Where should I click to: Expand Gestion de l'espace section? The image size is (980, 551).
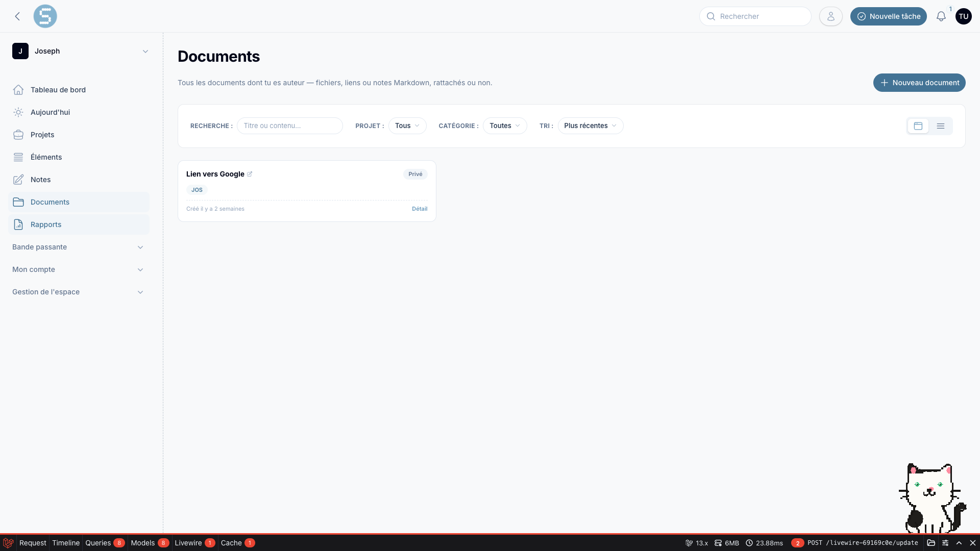79,292
